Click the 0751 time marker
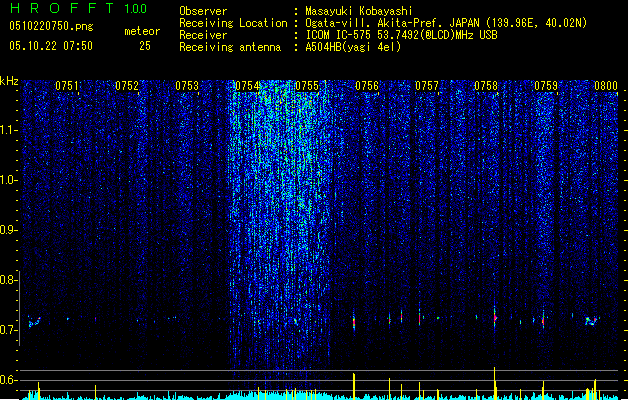 point(67,86)
